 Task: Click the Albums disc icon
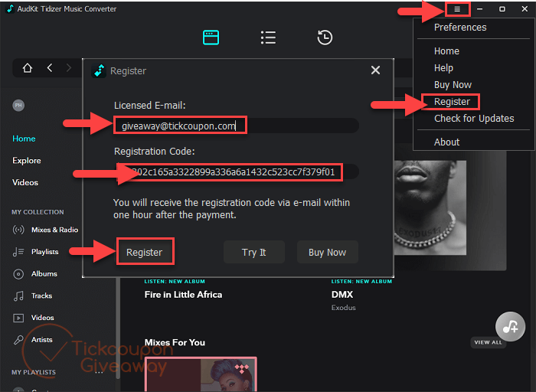pos(18,274)
